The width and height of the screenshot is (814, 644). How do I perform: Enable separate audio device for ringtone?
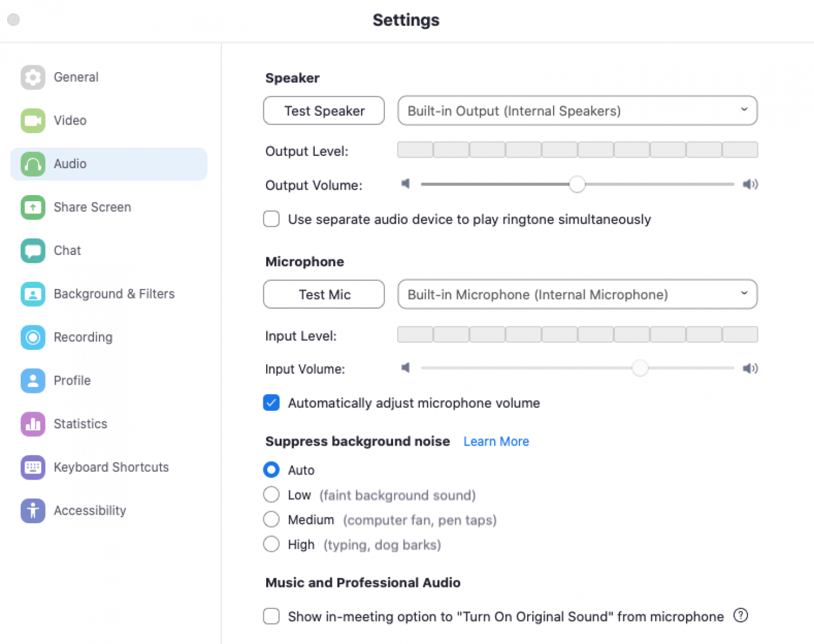271,219
